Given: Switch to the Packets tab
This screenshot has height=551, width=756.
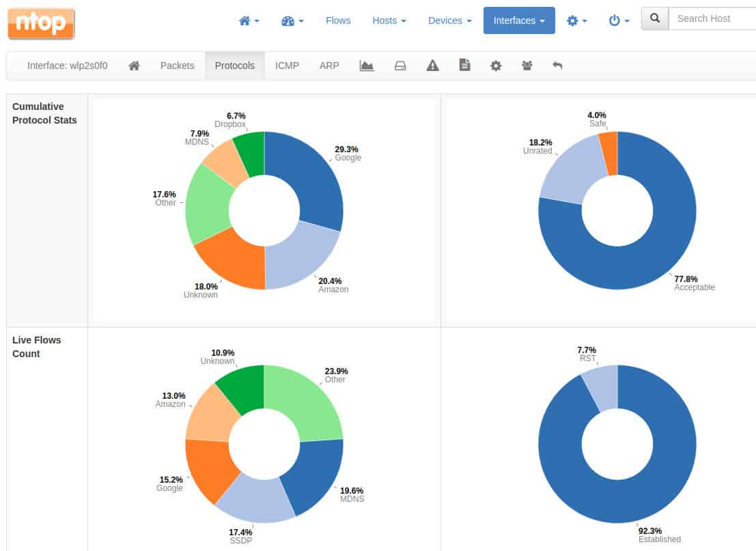Looking at the screenshot, I should click(177, 66).
